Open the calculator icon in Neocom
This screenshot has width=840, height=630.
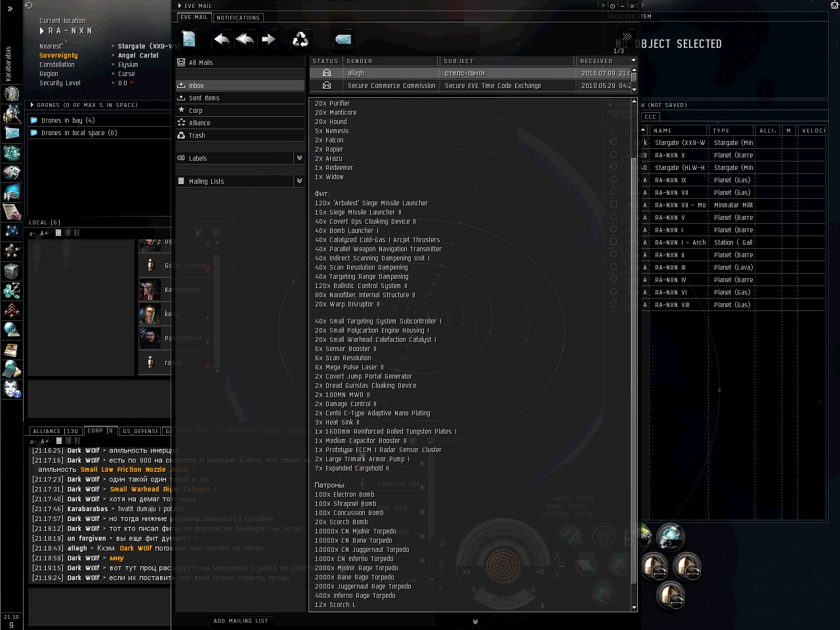click(12, 369)
